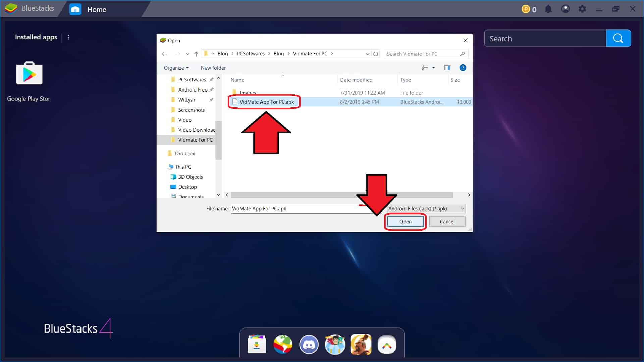Open BlueStacks settings gear

[582, 9]
